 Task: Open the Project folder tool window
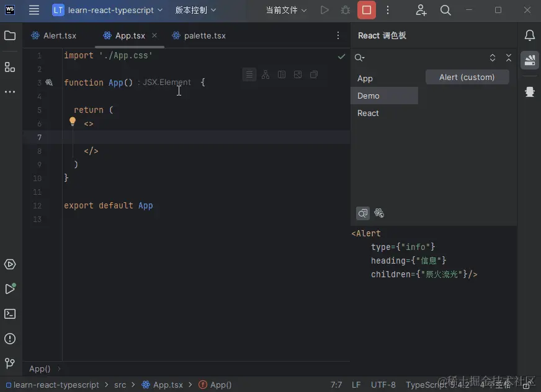pos(10,35)
